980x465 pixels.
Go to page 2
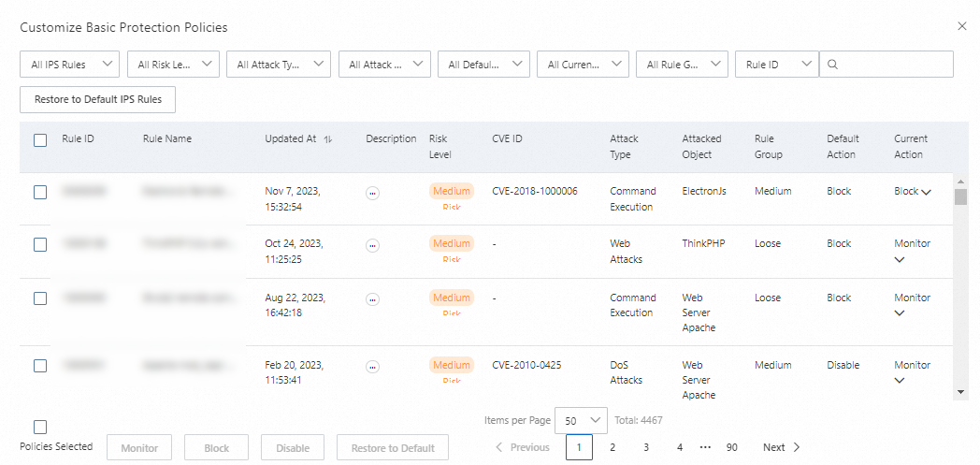[612, 447]
